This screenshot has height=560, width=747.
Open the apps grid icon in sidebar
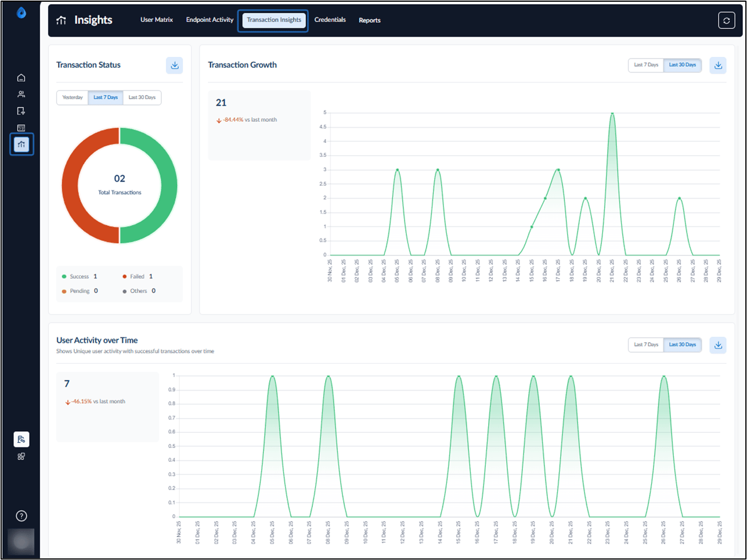point(21,456)
